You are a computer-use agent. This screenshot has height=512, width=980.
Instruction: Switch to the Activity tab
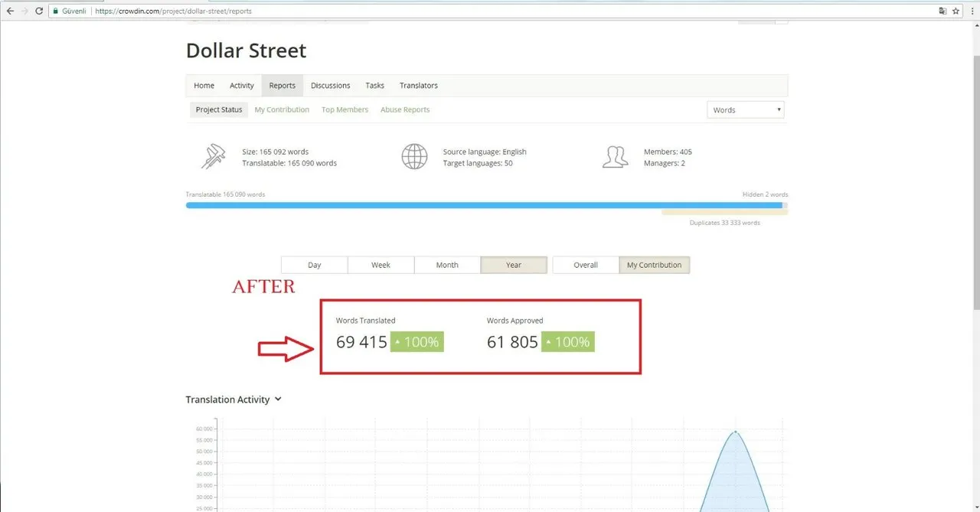[242, 86]
